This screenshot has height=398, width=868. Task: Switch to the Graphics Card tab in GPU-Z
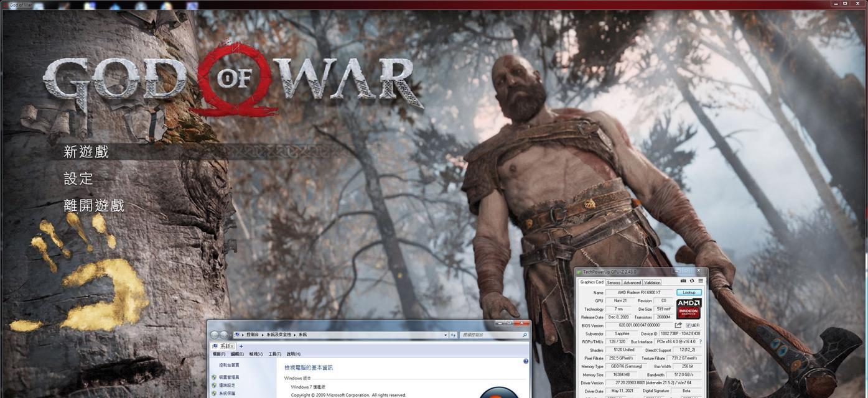click(x=592, y=282)
